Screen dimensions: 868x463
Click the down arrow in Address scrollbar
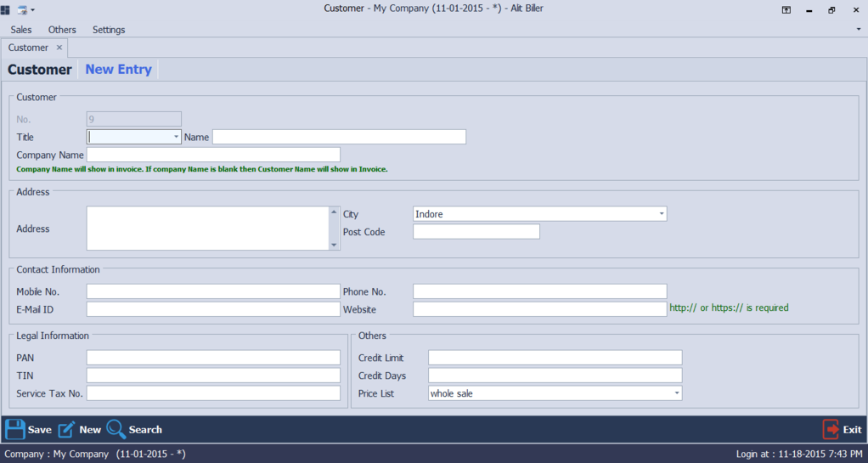[x=334, y=245]
